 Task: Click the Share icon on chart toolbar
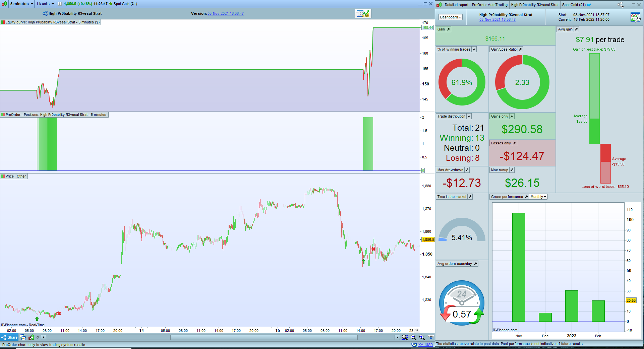pyautogui.click(x=9, y=337)
